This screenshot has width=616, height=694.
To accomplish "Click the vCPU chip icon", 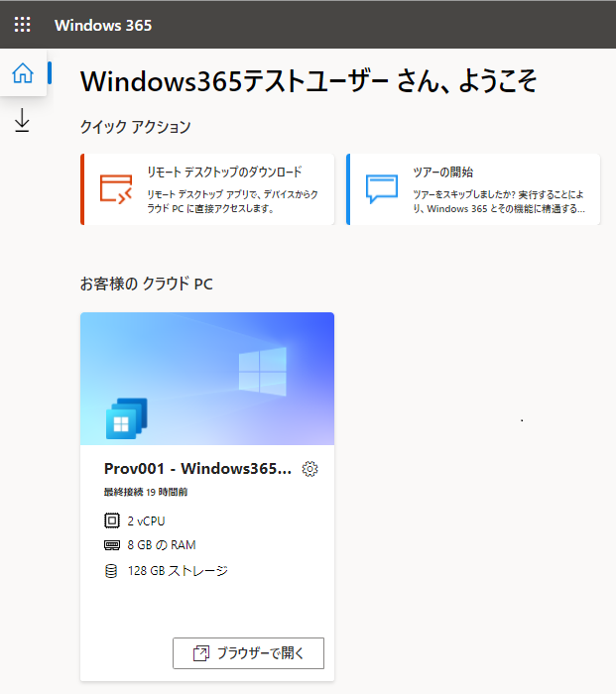I will 112,520.
